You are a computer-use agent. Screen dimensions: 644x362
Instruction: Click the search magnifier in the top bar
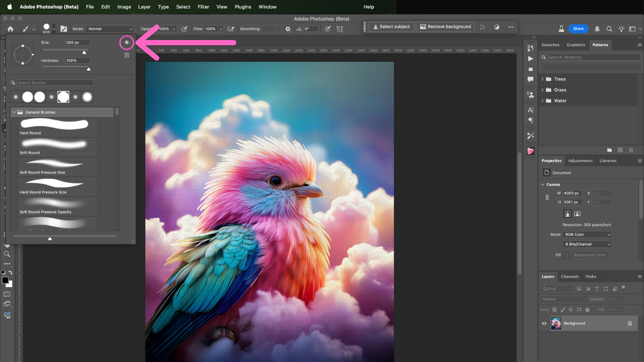pos(609,29)
